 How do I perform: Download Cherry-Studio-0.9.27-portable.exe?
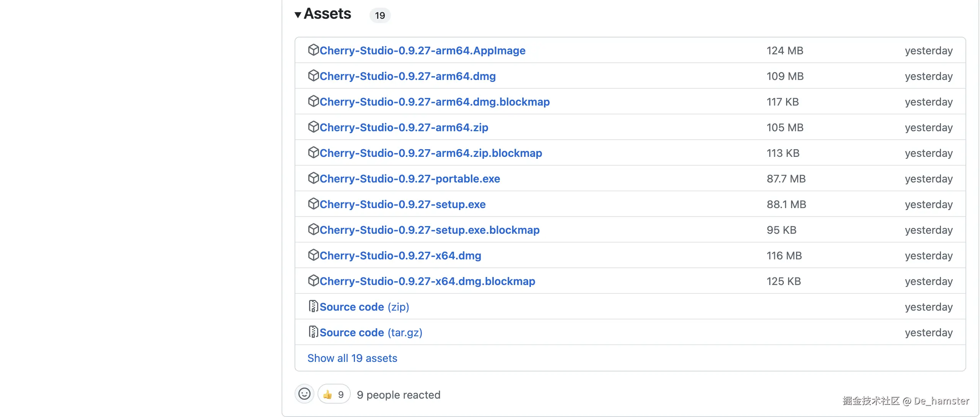coord(410,179)
